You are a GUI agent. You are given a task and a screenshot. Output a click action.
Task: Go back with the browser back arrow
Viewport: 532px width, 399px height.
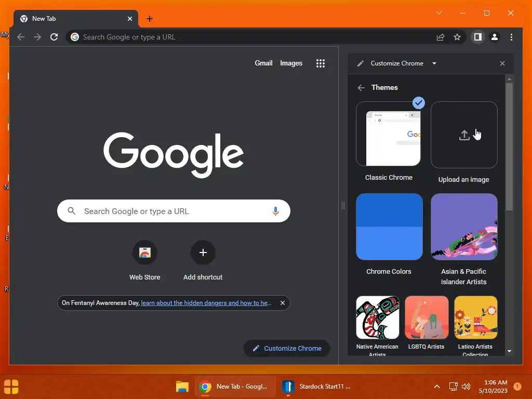coord(21,37)
